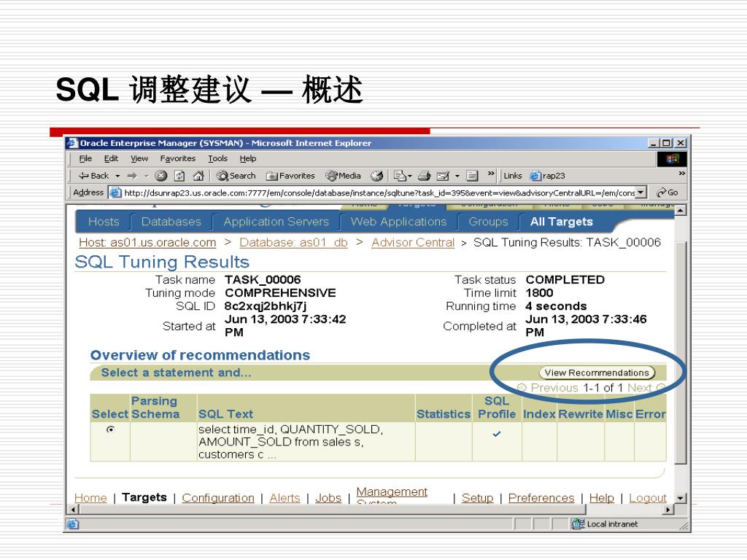747x560 pixels.
Task: Switch to the Web Applications tab
Action: point(398,222)
